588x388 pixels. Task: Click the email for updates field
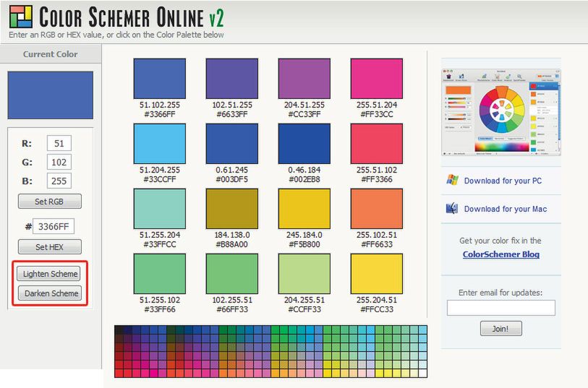coord(500,308)
